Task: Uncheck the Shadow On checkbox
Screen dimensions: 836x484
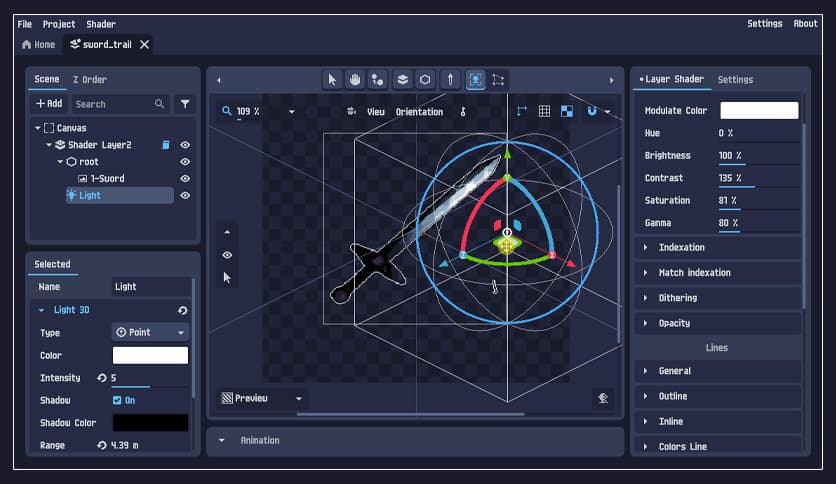Action: click(117, 400)
